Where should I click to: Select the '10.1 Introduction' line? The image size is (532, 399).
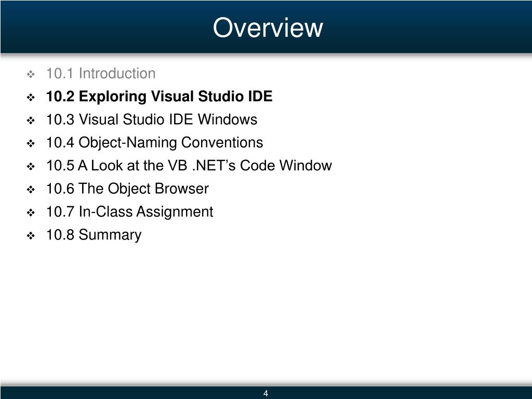[101, 73]
